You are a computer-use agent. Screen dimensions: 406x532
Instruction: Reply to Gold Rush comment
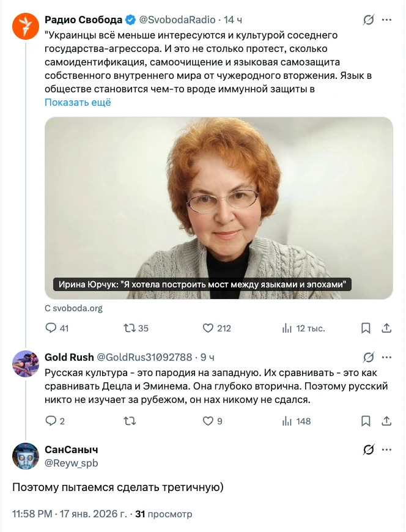[51, 421]
